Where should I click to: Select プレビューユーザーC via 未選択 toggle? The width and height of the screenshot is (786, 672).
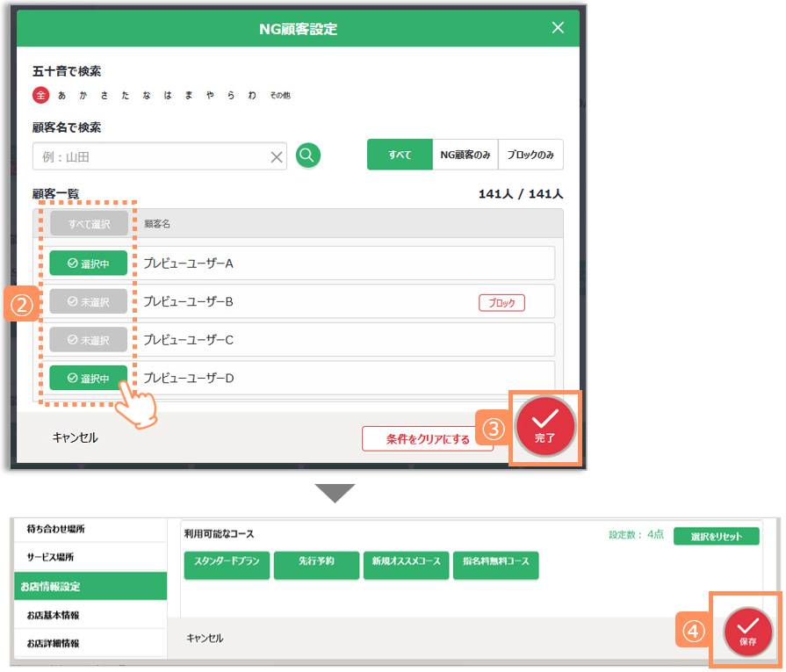point(88,340)
